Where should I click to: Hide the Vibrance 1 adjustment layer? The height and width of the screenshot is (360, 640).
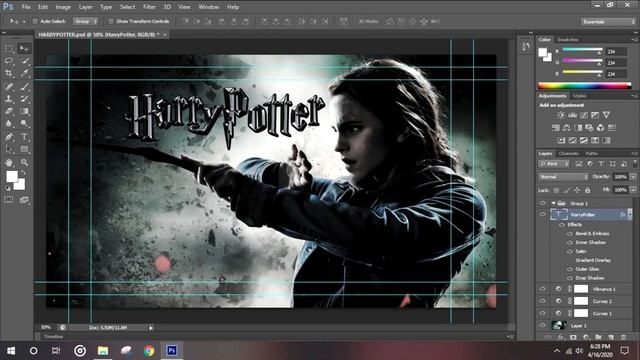[542, 289]
